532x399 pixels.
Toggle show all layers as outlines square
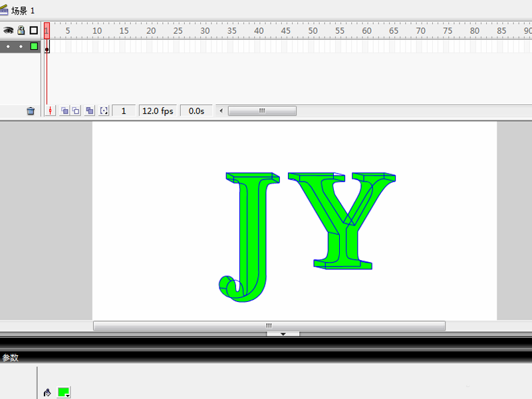(x=34, y=31)
